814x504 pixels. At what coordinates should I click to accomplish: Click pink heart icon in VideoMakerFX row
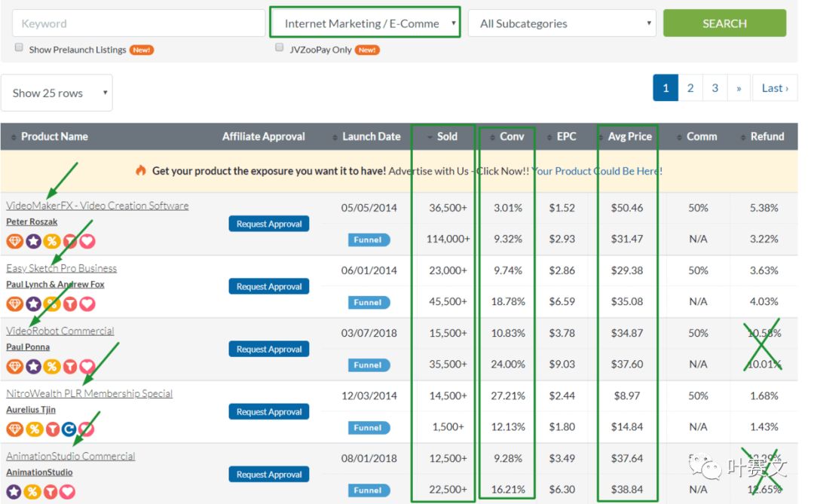(87, 241)
